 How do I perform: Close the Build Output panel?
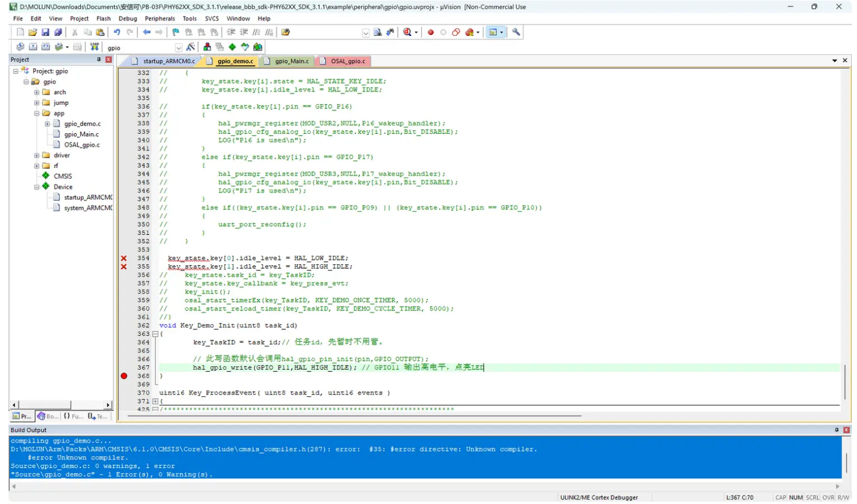[847, 430]
